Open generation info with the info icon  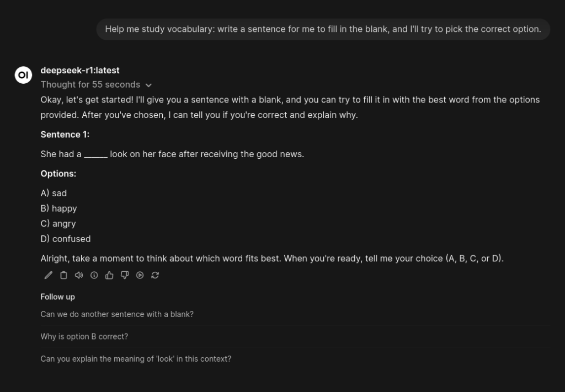click(94, 275)
